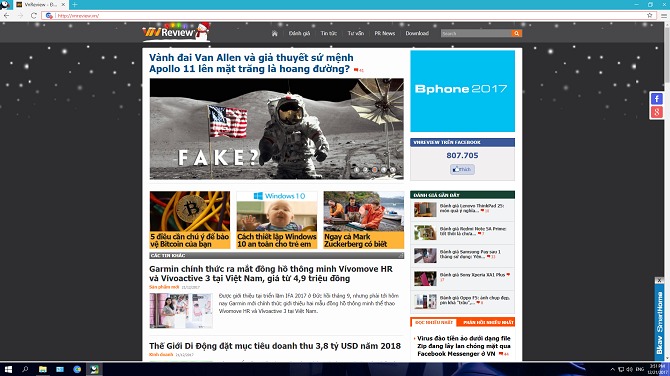Open the volume tray icon

coord(629,369)
